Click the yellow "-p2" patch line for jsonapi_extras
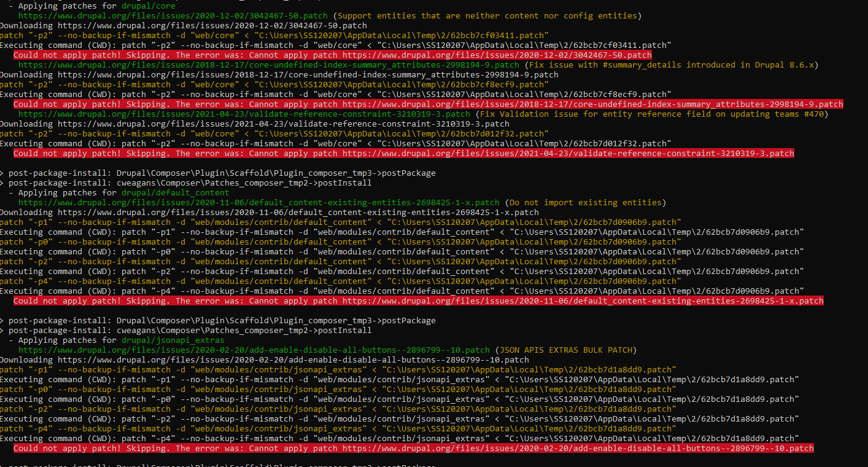This screenshot has height=467, width=868. (x=338, y=409)
